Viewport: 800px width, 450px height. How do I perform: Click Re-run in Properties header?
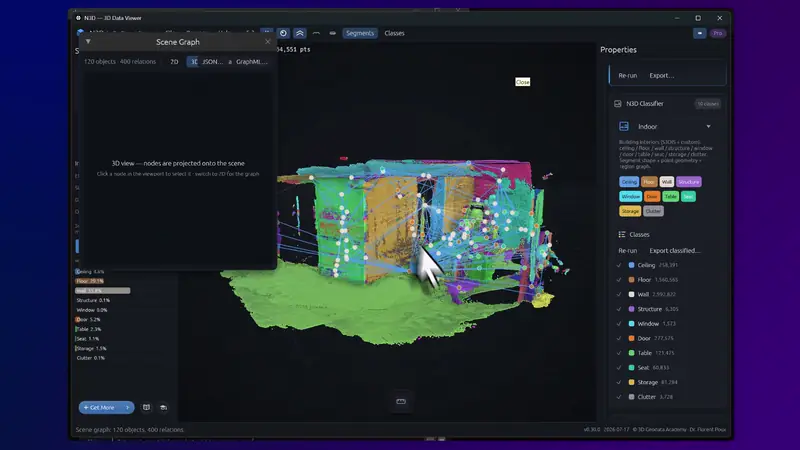click(628, 76)
